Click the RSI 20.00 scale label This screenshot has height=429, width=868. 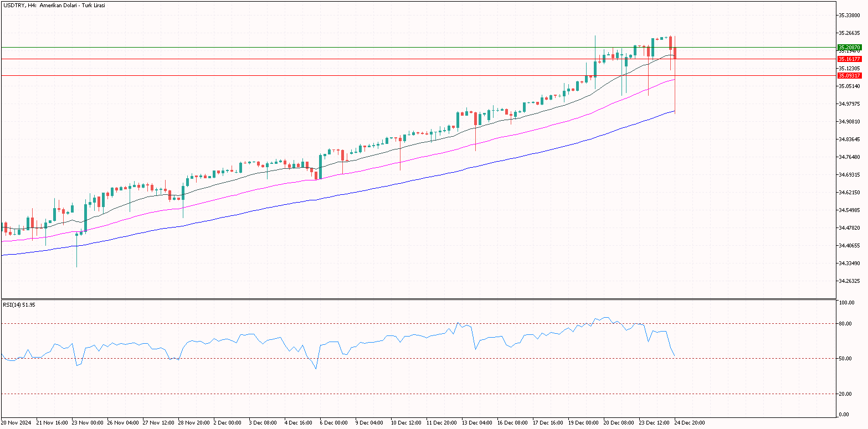[x=846, y=394]
